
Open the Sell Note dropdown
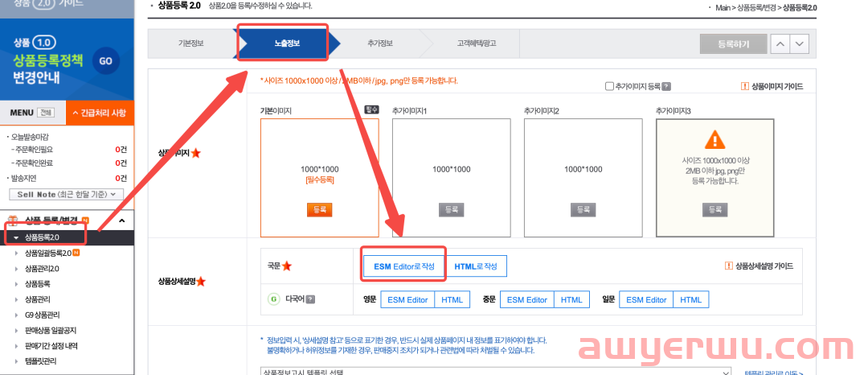[x=67, y=195]
